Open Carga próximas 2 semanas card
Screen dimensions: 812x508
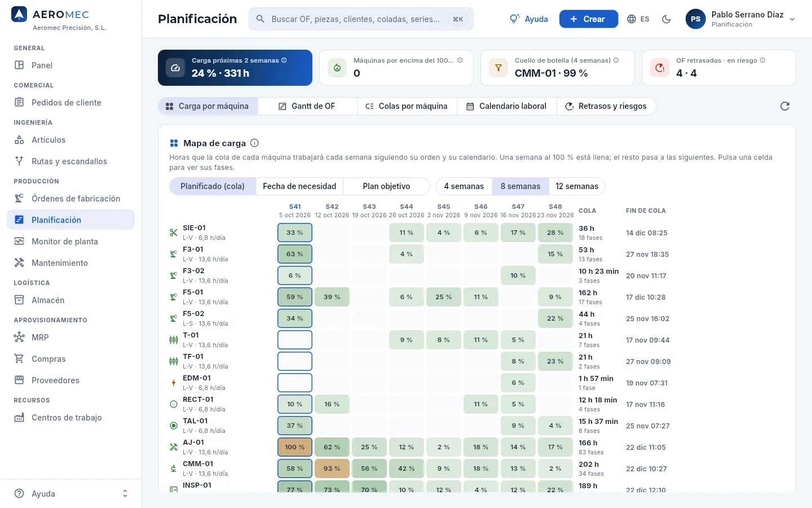pos(235,68)
